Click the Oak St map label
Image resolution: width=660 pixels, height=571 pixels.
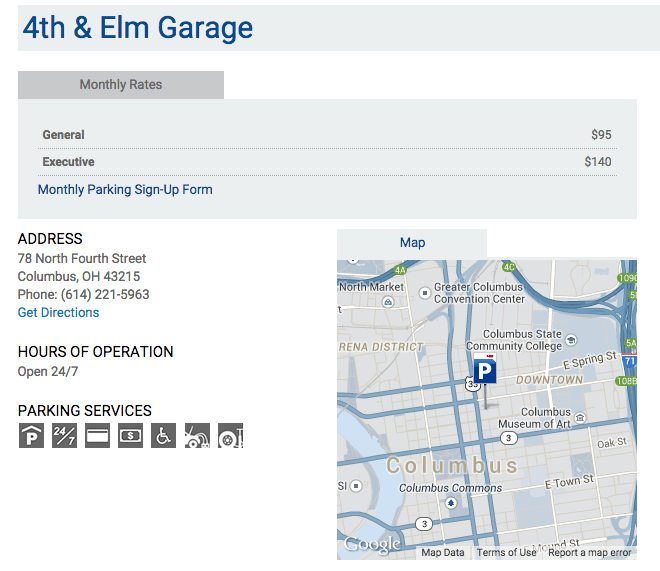612,443
